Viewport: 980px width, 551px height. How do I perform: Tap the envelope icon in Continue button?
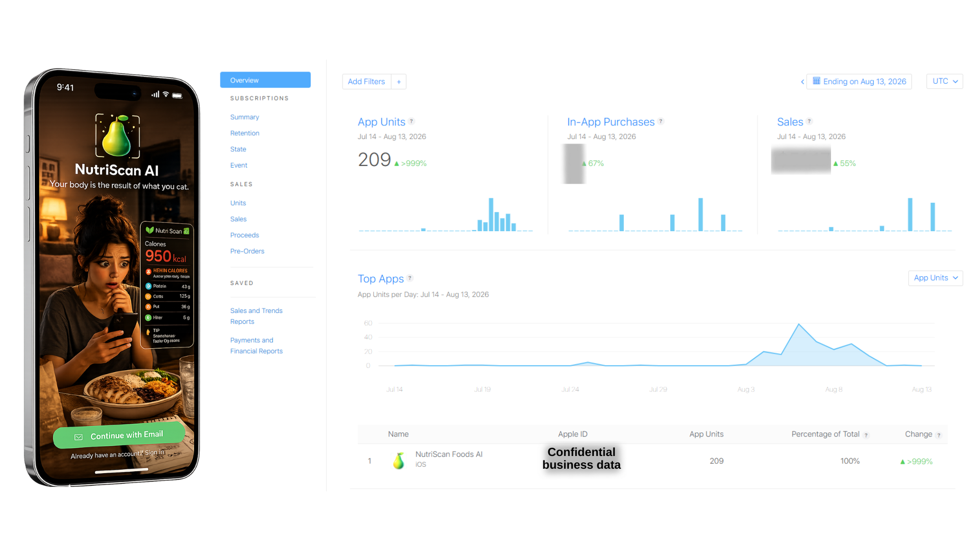coord(78,437)
